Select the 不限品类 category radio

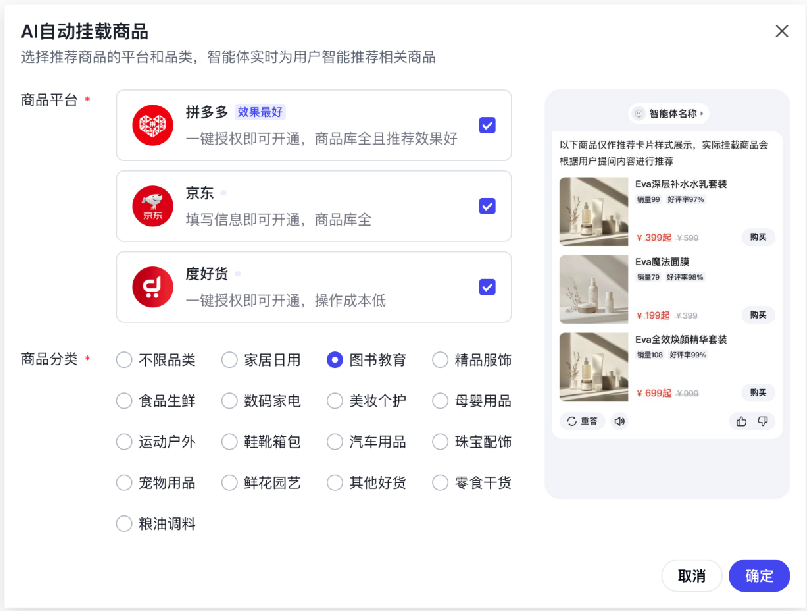(x=124, y=360)
